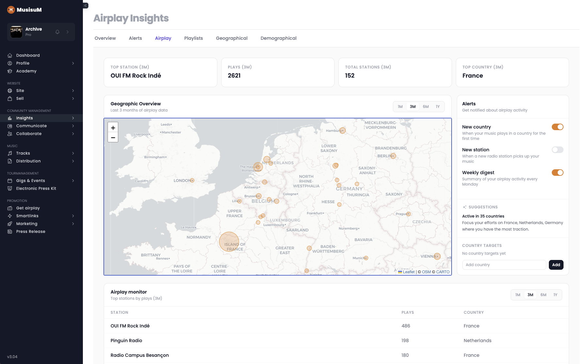Zoom in on the map
This screenshot has height=364, width=588.
pos(113,128)
